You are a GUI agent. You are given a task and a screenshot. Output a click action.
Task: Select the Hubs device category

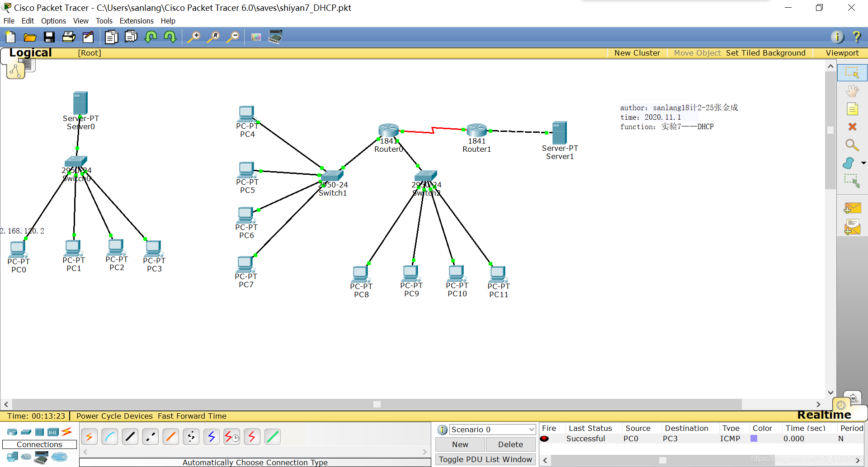point(40,432)
